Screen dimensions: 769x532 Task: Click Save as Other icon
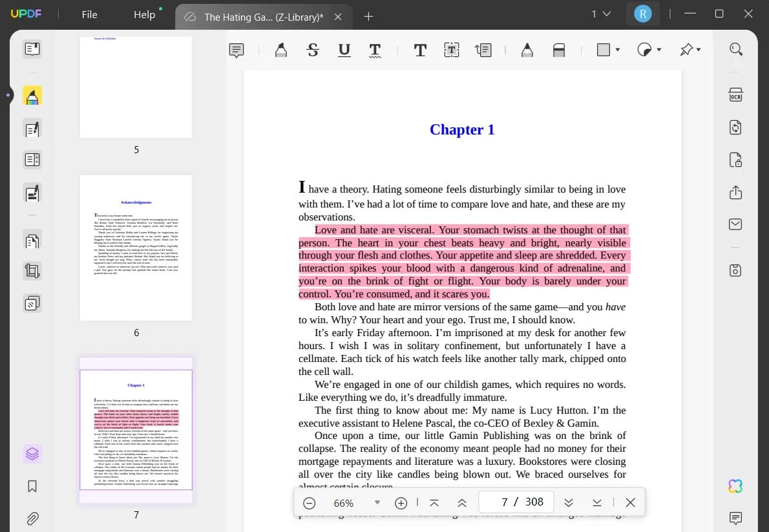(735, 270)
